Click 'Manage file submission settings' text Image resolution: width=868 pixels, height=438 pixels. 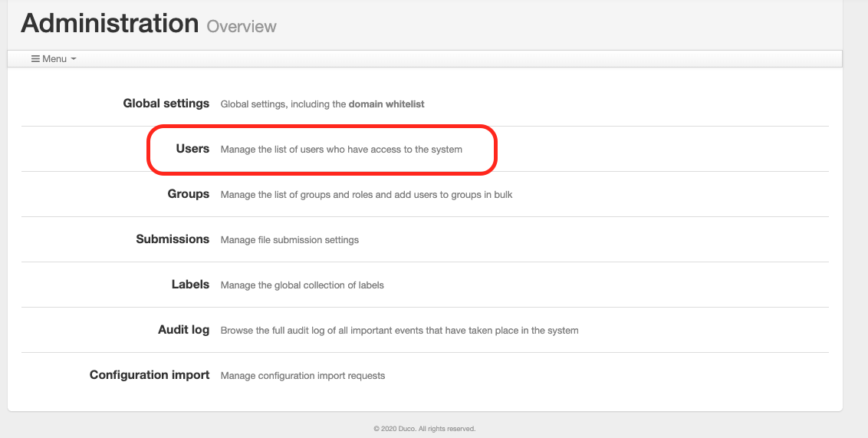pyautogui.click(x=290, y=240)
